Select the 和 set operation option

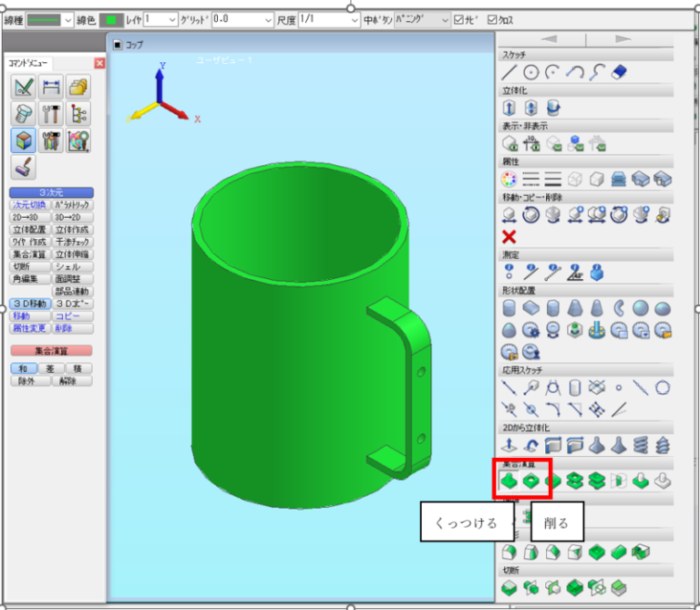(22, 368)
